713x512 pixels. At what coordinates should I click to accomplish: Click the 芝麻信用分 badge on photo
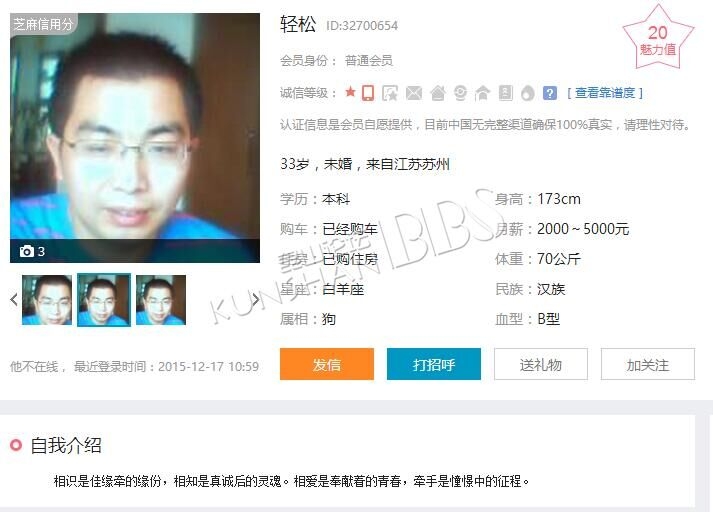point(43,24)
